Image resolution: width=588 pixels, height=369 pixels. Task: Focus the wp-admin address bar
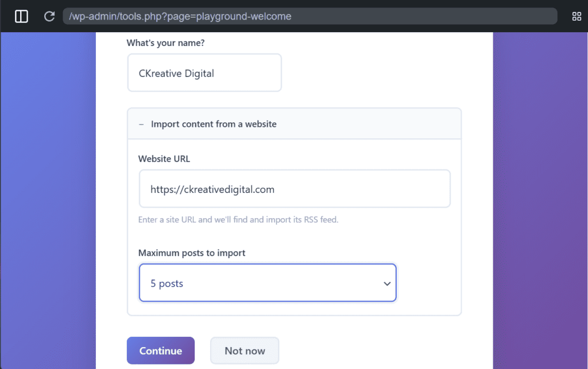click(x=310, y=16)
